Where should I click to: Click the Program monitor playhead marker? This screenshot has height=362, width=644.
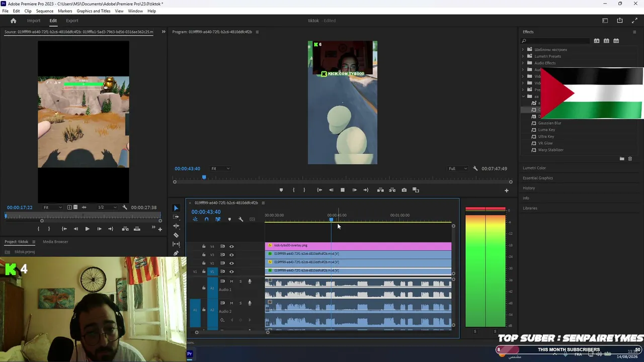coord(204,177)
